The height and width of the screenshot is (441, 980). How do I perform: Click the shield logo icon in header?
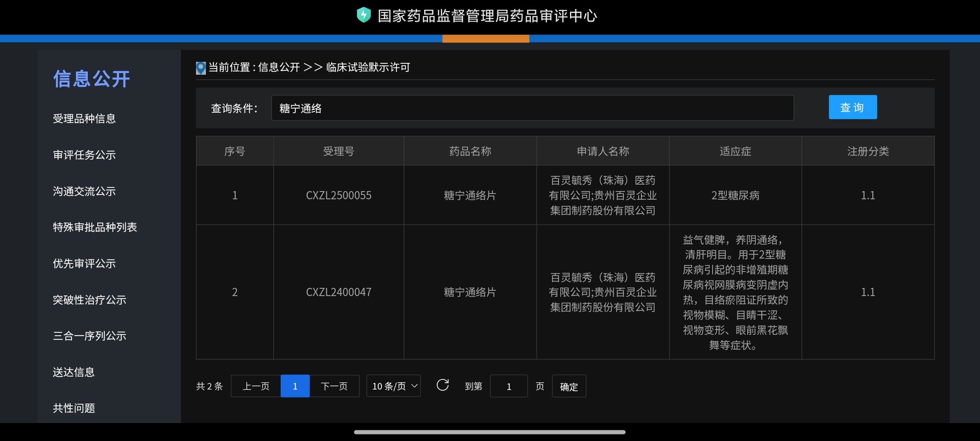[363, 15]
